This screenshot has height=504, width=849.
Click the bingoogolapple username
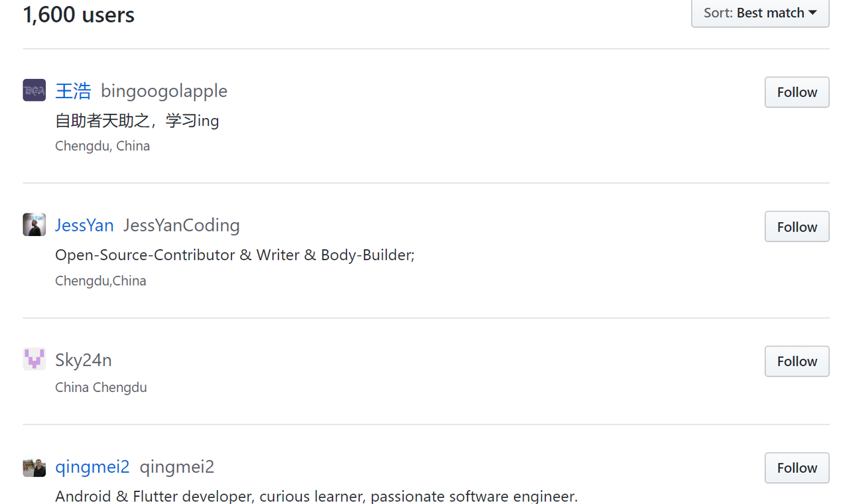[x=164, y=91]
